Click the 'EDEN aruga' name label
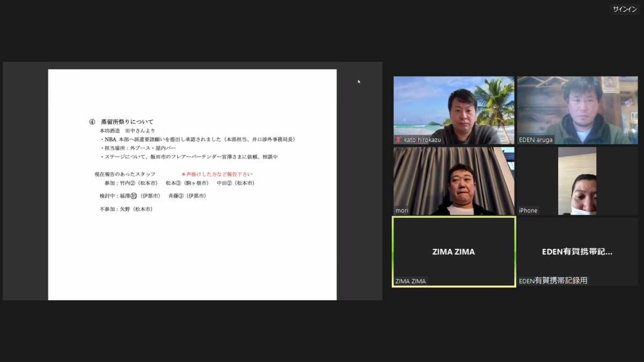The height and width of the screenshot is (362, 644). point(536,140)
